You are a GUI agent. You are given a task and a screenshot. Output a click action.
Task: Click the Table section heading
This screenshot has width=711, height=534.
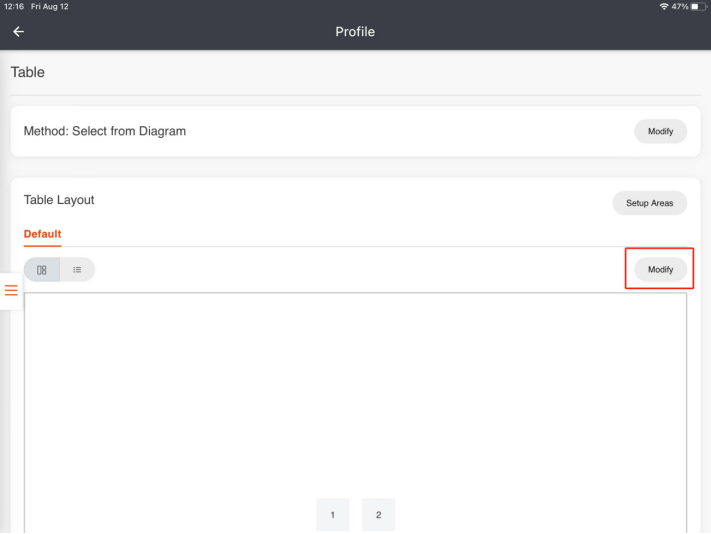tap(28, 72)
